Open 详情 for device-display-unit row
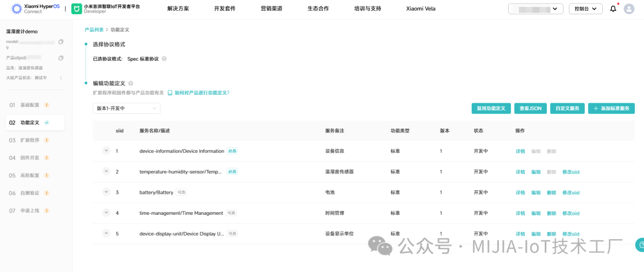Image resolution: width=644 pixels, height=272 pixels. pyautogui.click(x=521, y=234)
